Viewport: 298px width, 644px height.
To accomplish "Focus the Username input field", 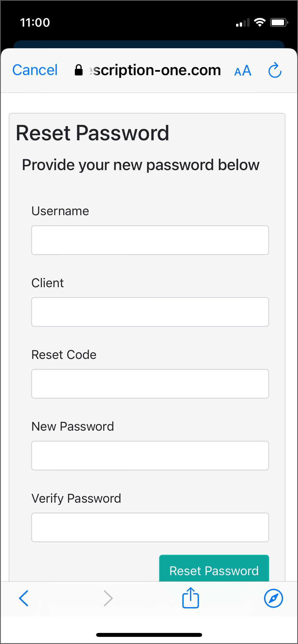I will tap(150, 240).
